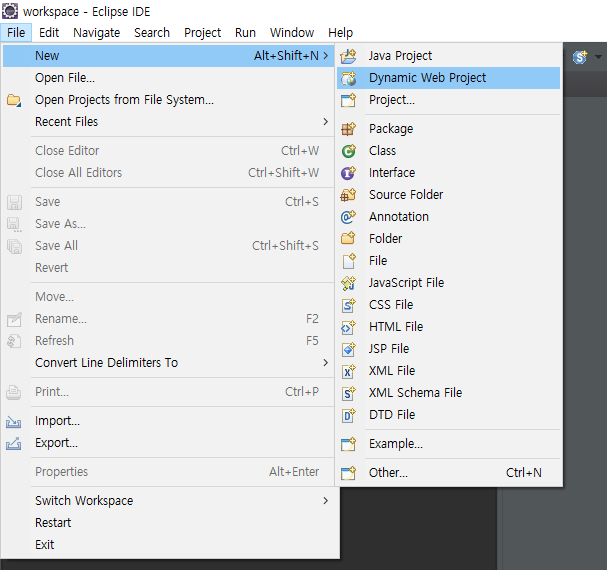Screen dimensions: 607x570
Task: Choose Open File... from File menu
Action: point(168,78)
